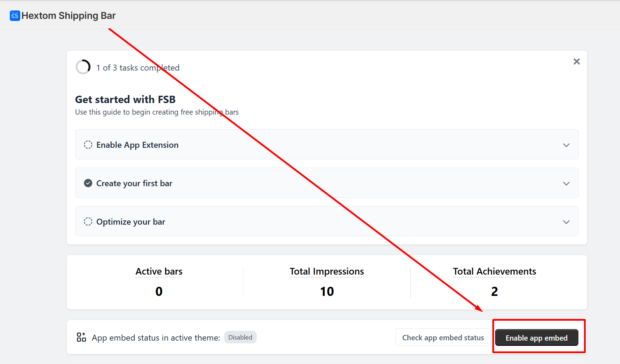
Task: Open the Optimize your bar task row
Action: (327, 221)
